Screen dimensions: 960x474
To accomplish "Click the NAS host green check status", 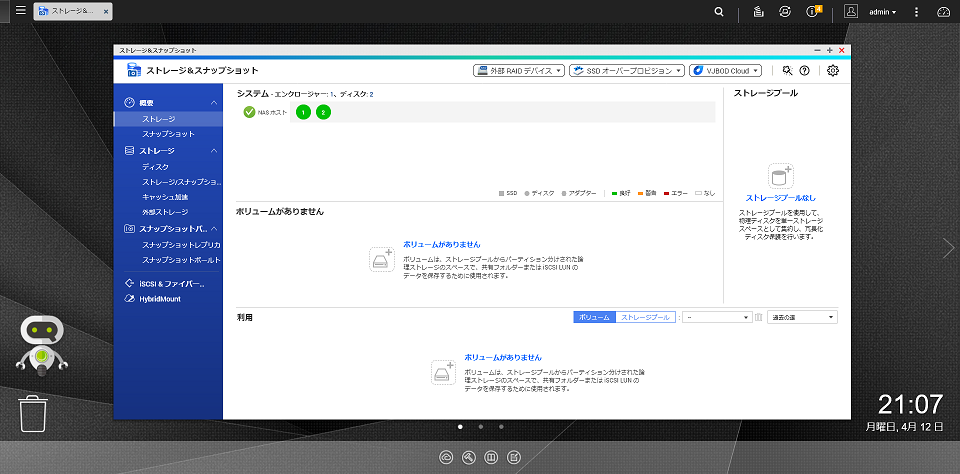I will click(x=249, y=112).
